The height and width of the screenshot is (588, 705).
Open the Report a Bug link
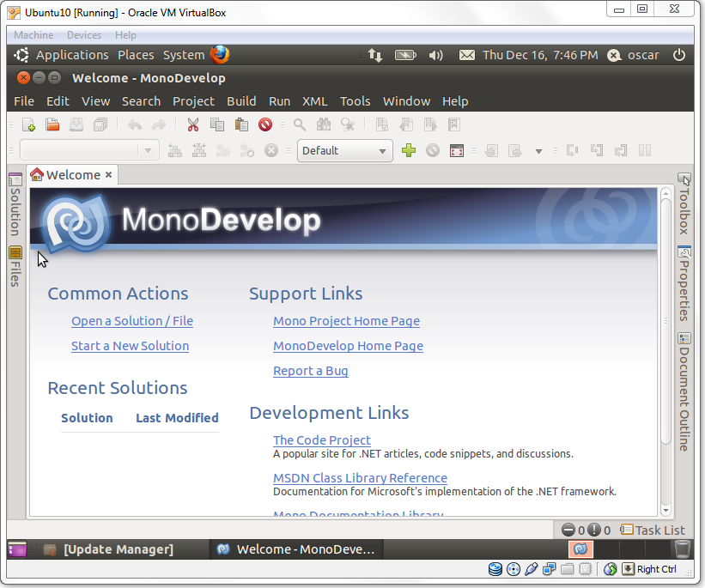(310, 371)
